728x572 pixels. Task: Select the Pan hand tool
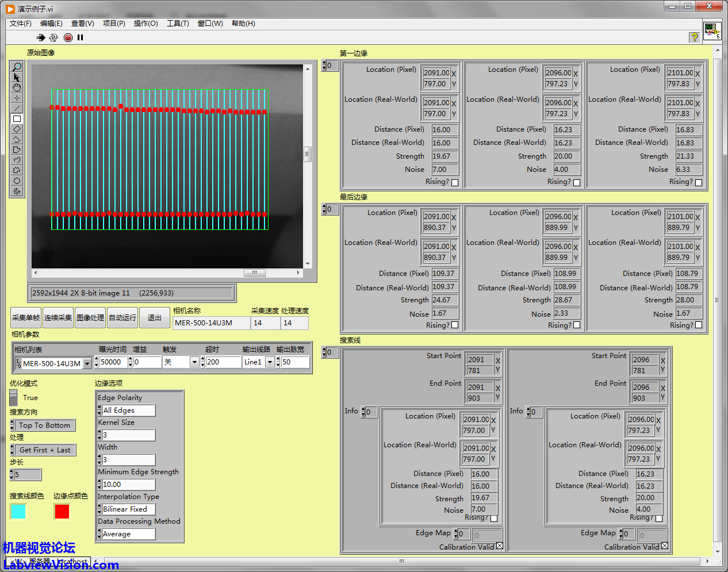pos(17,87)
